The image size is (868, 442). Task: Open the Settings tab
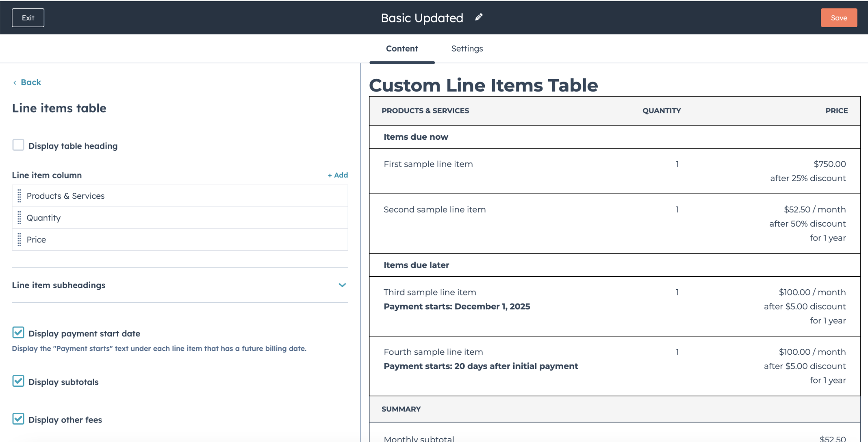tap(467, 48)
